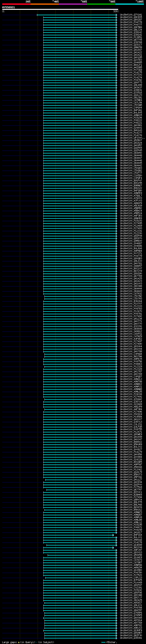146x644 pixels.
Task: Select the UniRef100_B7FHZ5 label
Action: (x=131, y=580)
